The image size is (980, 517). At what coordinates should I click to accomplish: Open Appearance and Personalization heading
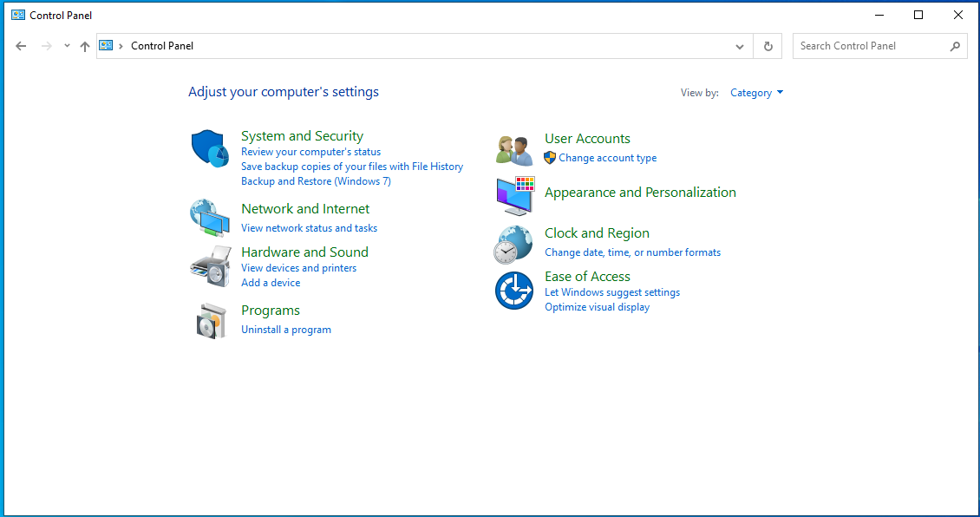click(640, 193)
